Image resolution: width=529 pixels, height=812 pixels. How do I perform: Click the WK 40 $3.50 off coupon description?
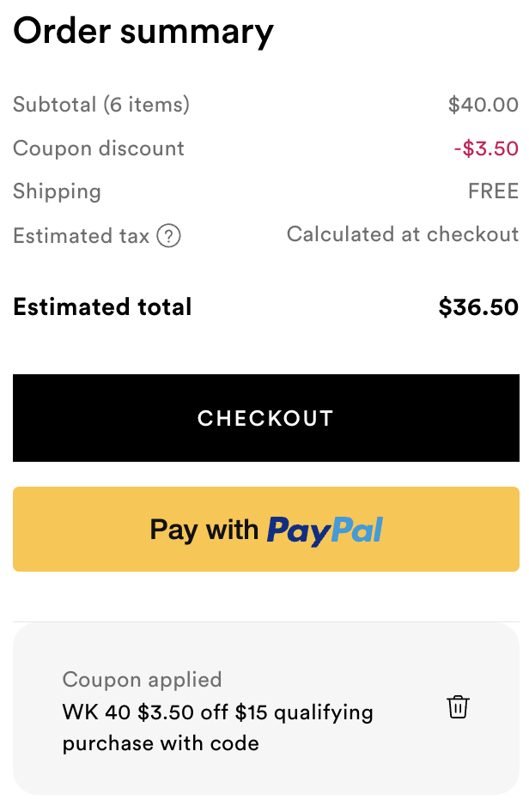point(217,712)
